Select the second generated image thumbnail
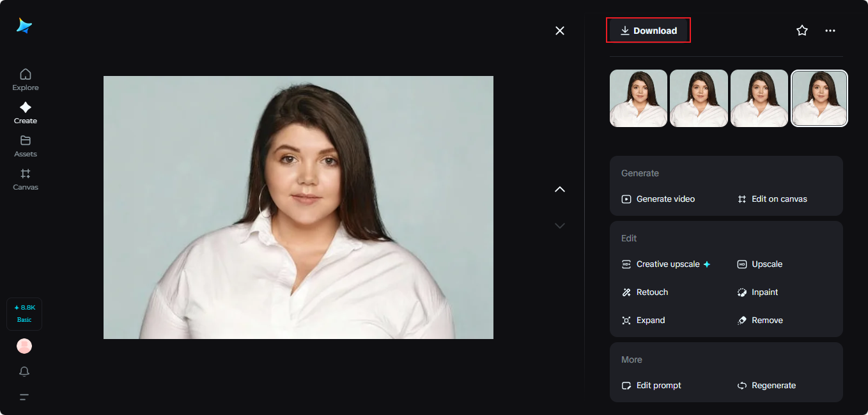The height and width of the screenshot is (415, 868). tap(699, 98)
